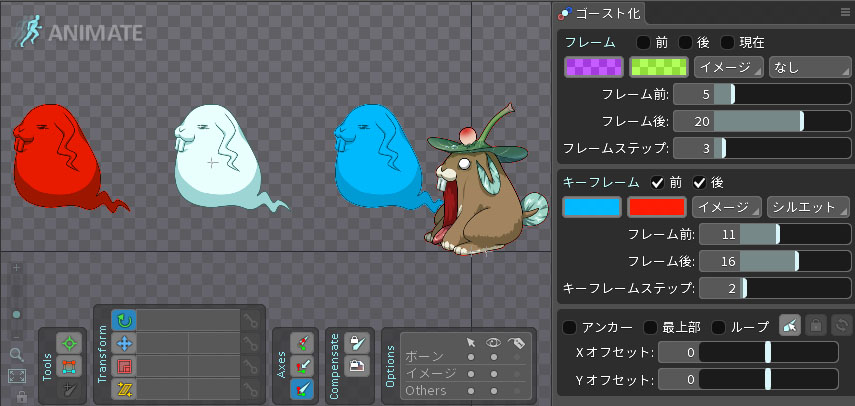This screenshot has width=855, height=406.
Task: Click red keyframe-after color swatch
Action: coord(657,207)
